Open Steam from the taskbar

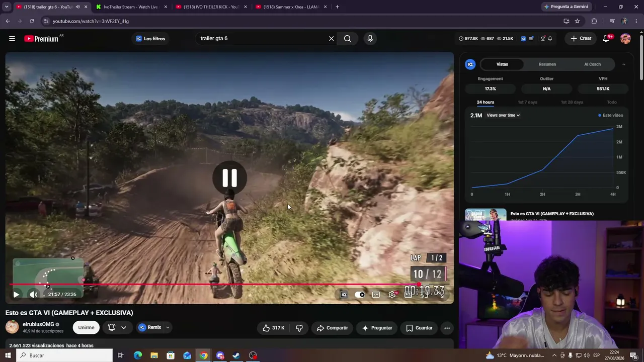click(236, 355)
